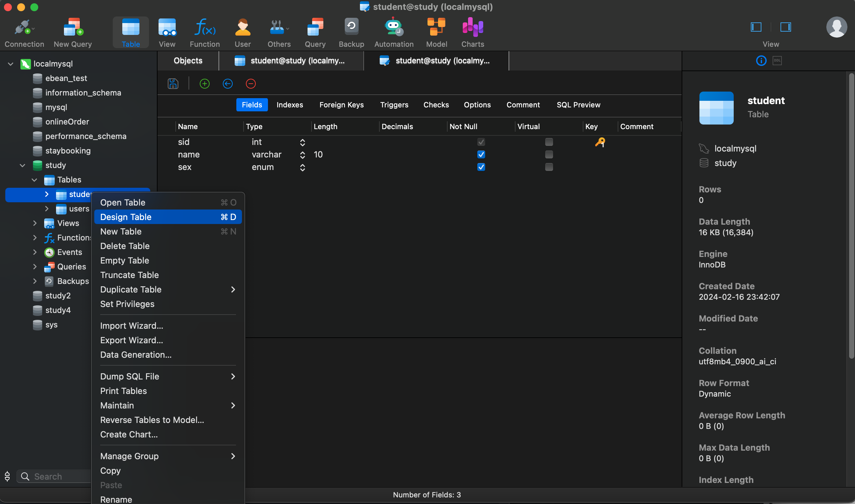The image size is (855, 504).
Task: Click Import Wizard in the menu
Action: (x=132, y=326)
